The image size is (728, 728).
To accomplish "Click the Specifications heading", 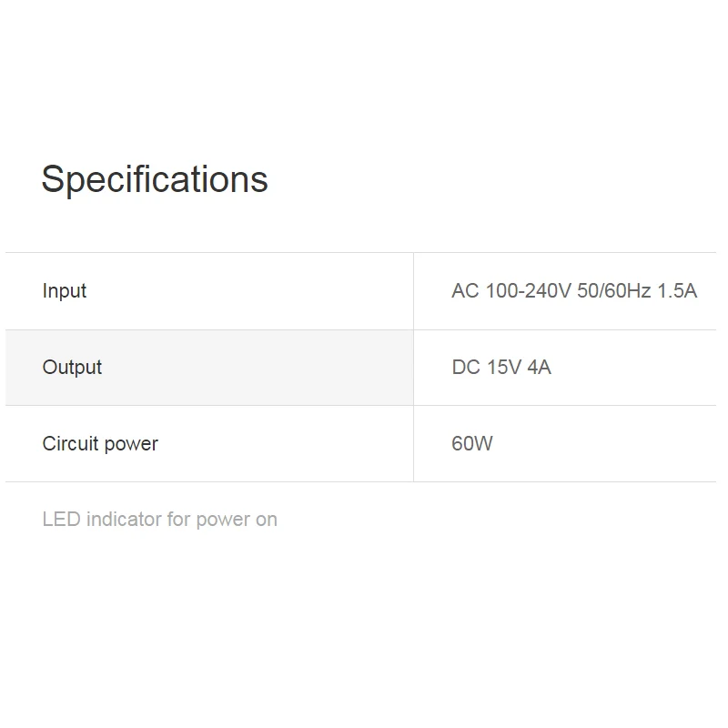I will coord(155,179).
